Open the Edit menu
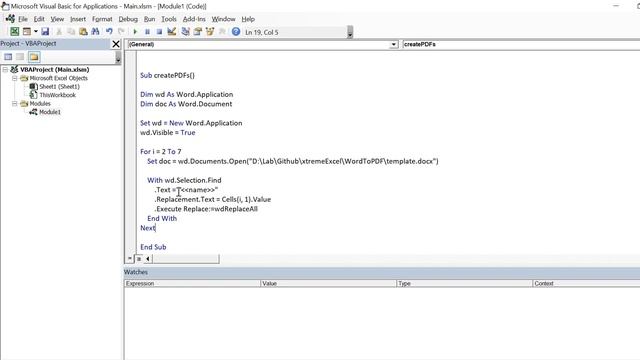The image size is (640, 360). tap(39, 19)
